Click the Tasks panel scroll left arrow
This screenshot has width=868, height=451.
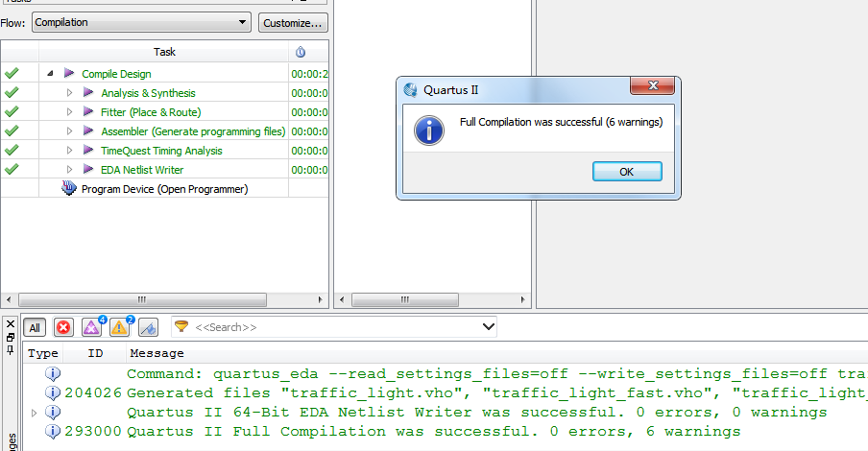tap(9, 299)
